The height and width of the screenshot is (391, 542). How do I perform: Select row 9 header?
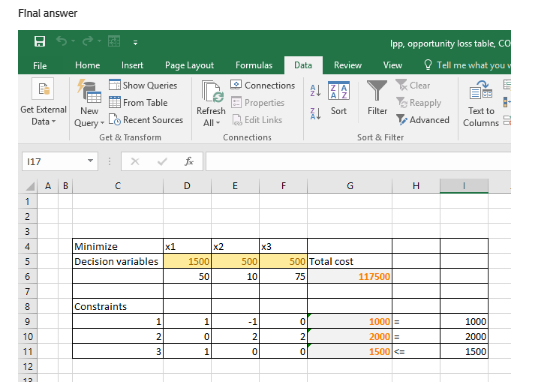(x=27, y=322)
